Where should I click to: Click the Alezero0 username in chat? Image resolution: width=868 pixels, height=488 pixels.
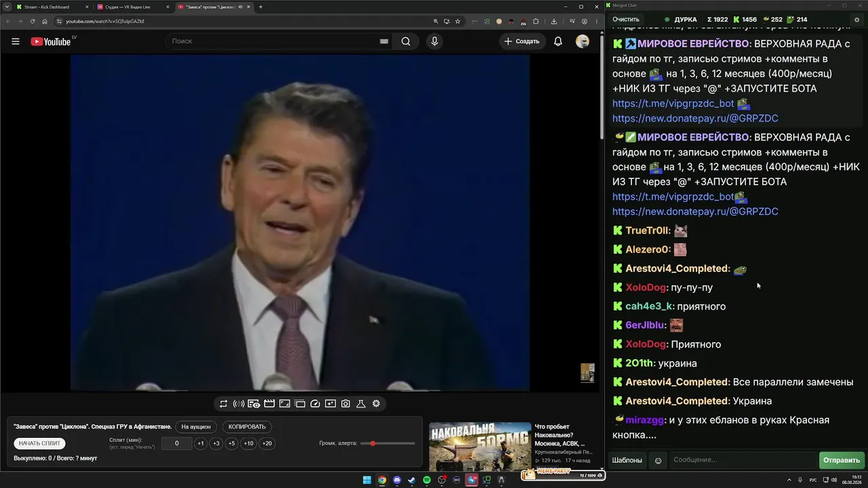(x=648, y=250)
